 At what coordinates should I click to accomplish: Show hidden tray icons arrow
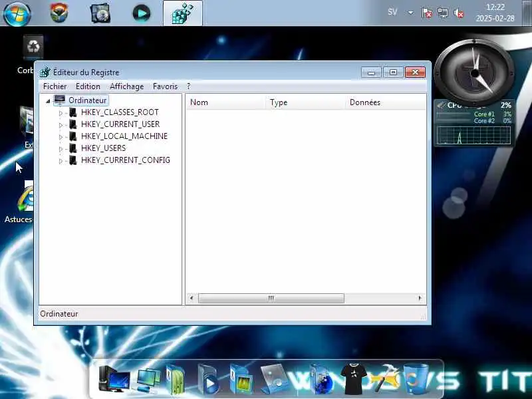410,13
